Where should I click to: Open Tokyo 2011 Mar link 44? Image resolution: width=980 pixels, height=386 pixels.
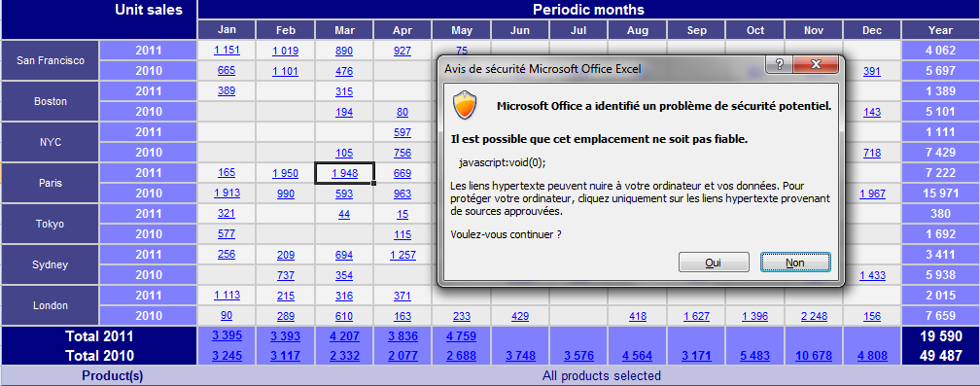(x=344, y=214)
